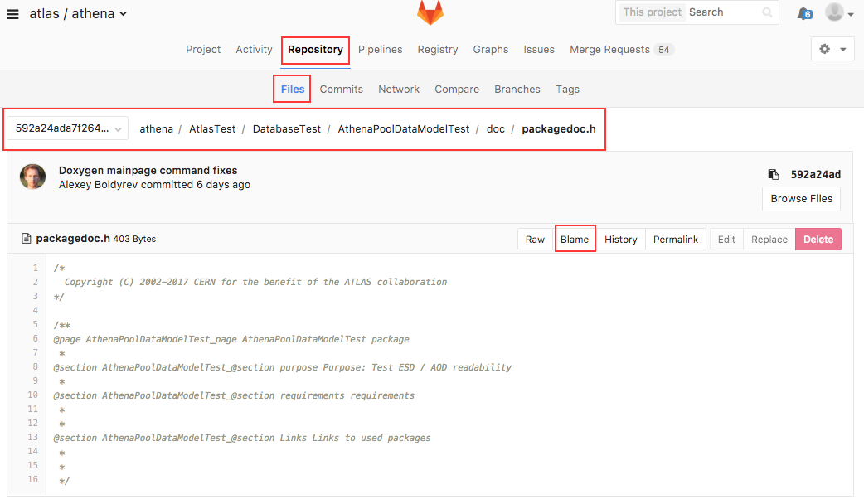Image resolution: width=864 pixels, height=504 pixels.
Task: Click the packagedoc.h file icon
Action: pos(26,239)
